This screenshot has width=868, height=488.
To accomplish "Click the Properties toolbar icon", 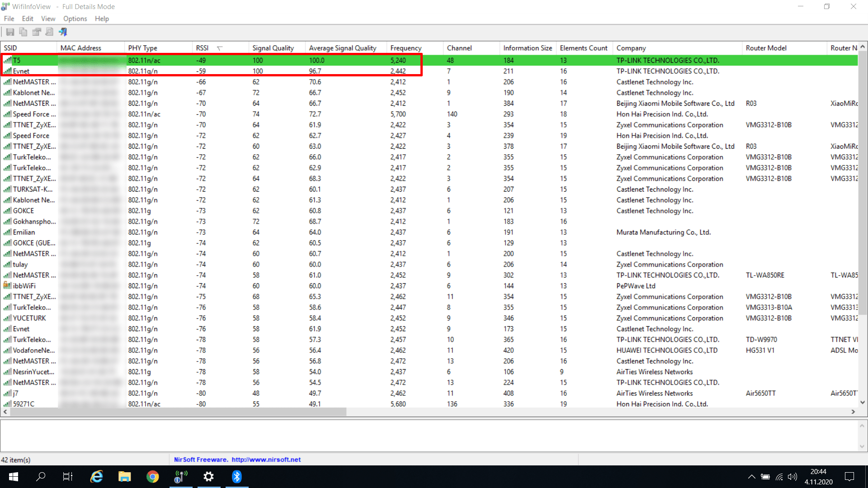I will 37,32.
